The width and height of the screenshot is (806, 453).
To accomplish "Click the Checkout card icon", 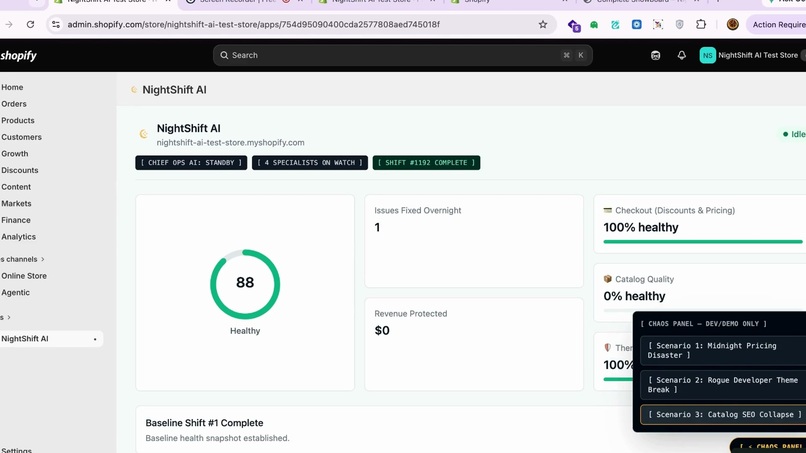I will tap(608, 210).
